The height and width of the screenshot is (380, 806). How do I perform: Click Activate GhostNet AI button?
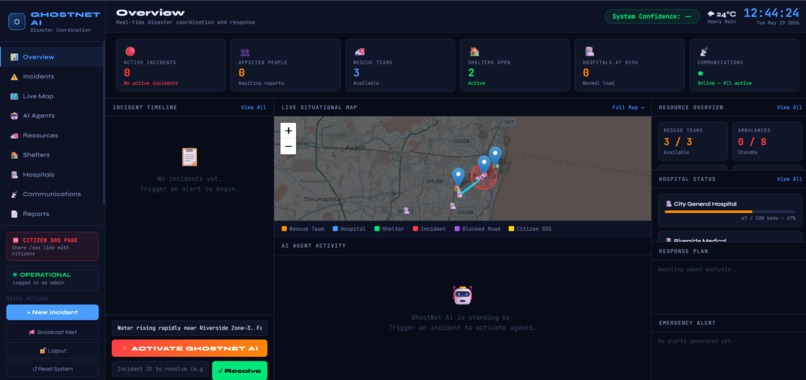[x=190, y=348]
